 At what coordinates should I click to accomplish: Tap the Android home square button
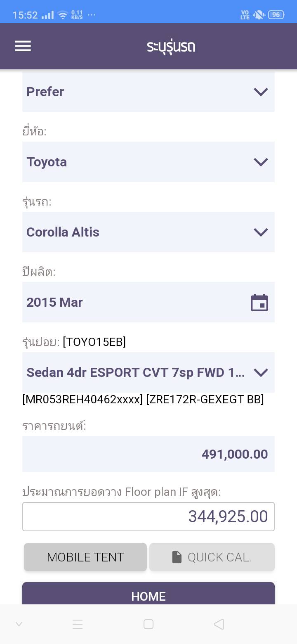pos(148,624)
